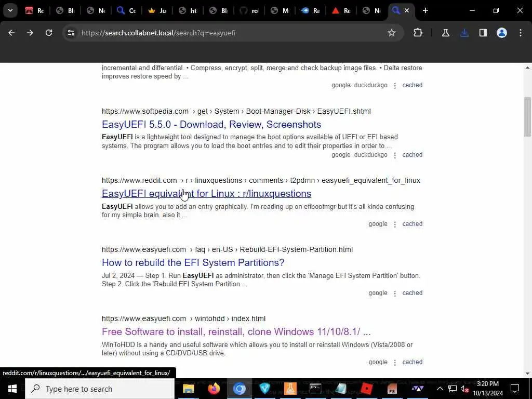Open Free Software to install Windows result
Screen dimensions: 532x399
click(236, 331)
